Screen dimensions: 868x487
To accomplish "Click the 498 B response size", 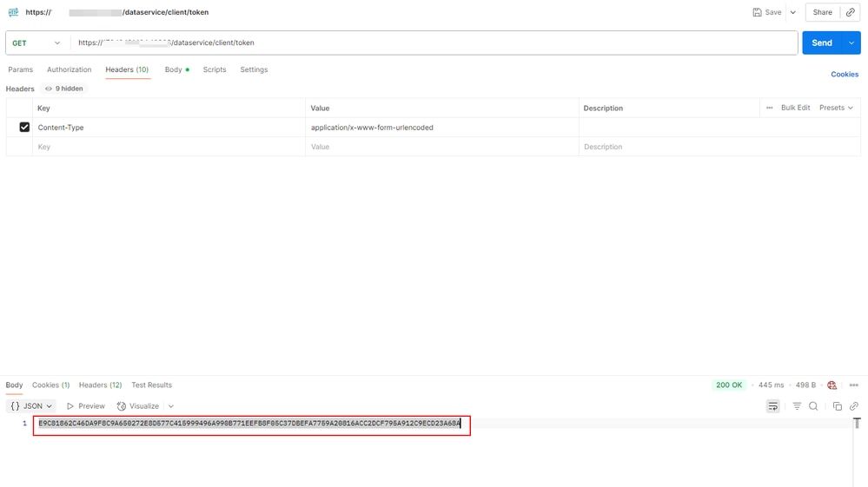I will [x=805, y=385].
